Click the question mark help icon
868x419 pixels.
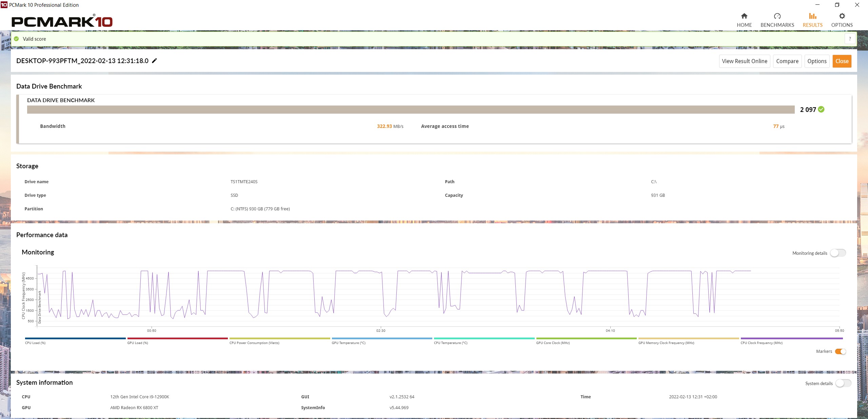(x=850, y=39)
